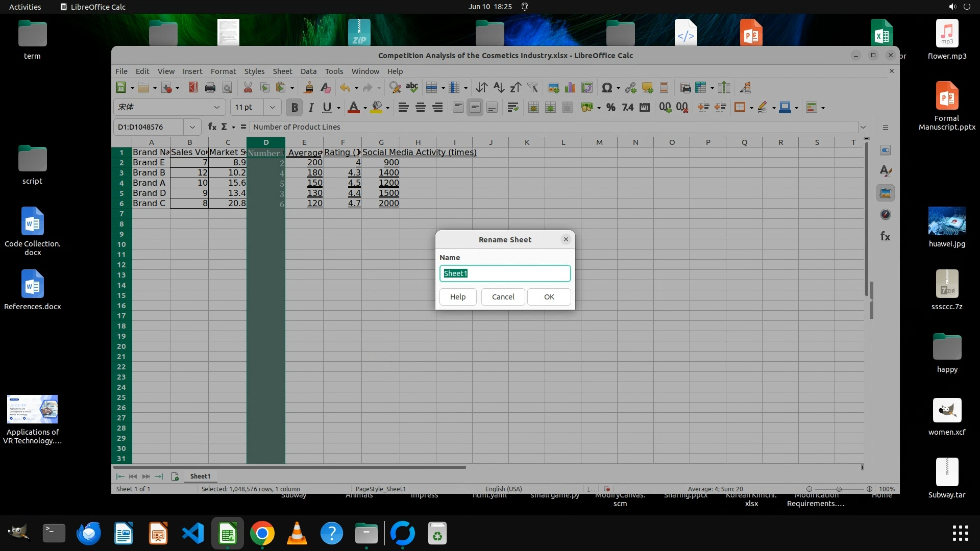980x551 pixels.
Task: Expand the Name Box dropdown arrow
Action: 192,127
